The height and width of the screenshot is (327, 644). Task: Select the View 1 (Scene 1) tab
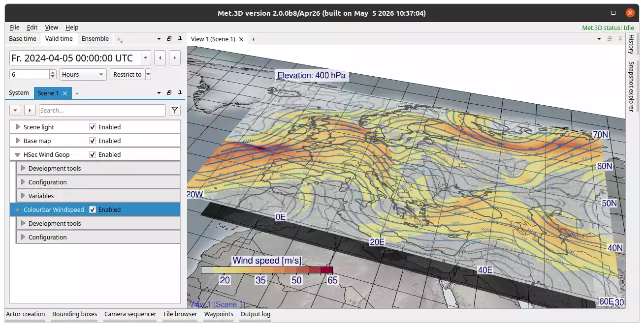(x=213, y=39)
